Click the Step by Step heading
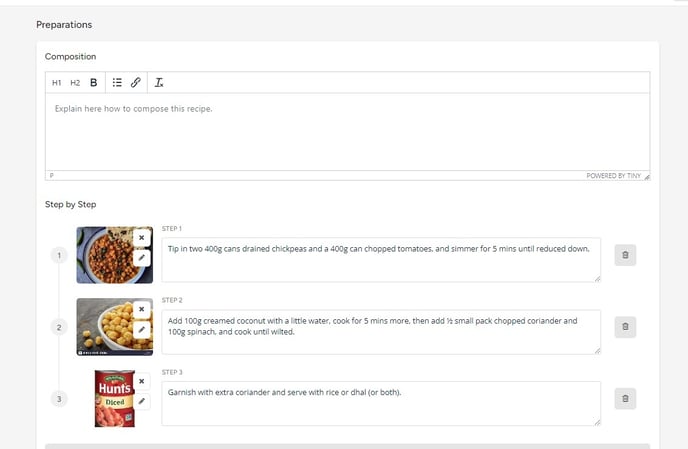The image size is (688, 449). click(x=70, y=205)
